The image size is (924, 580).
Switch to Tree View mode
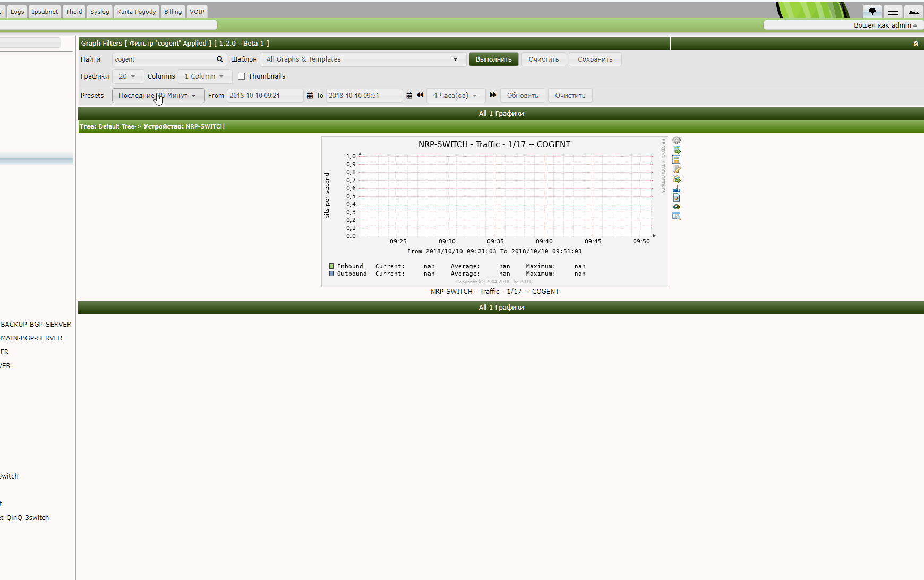[872, 11]
